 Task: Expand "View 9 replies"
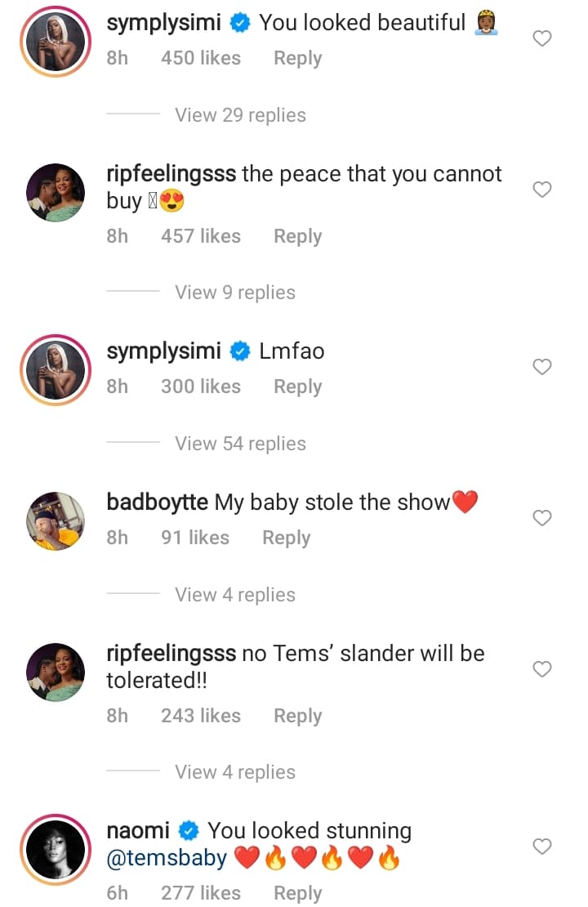click(235, 293)
